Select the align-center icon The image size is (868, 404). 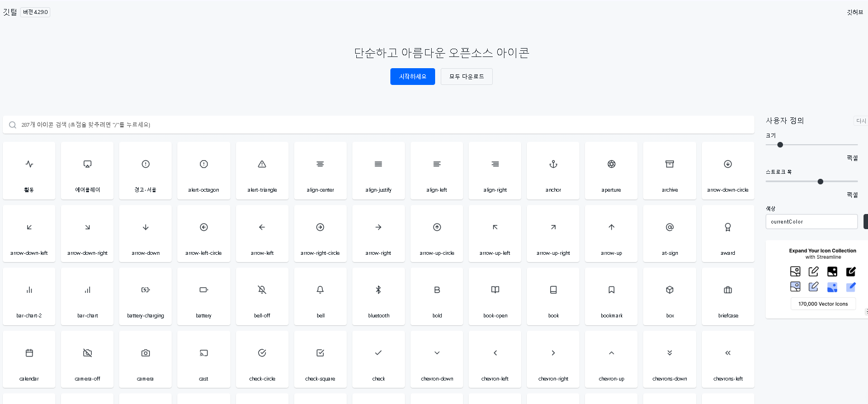pyautogui.click(x=320, y=170)
